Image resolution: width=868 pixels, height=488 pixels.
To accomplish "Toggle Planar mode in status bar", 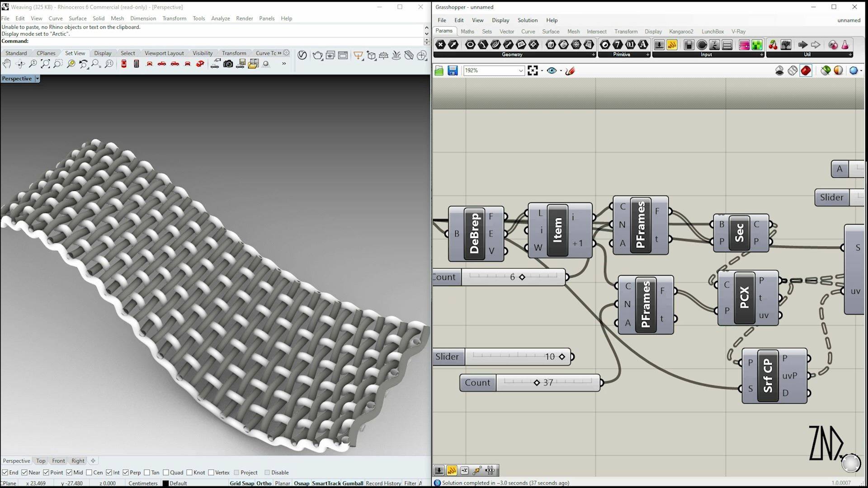I will coord(283,483).
